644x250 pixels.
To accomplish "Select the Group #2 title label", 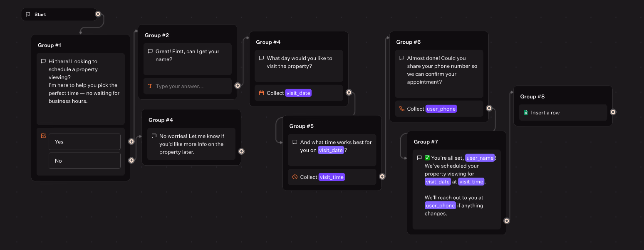I will pyautogui.click(x=157, y=35).
